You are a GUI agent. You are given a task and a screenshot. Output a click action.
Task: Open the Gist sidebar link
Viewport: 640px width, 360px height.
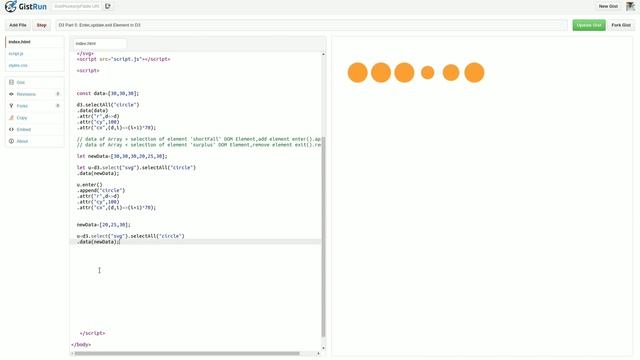pyautogui.click(x=21, y=82)
